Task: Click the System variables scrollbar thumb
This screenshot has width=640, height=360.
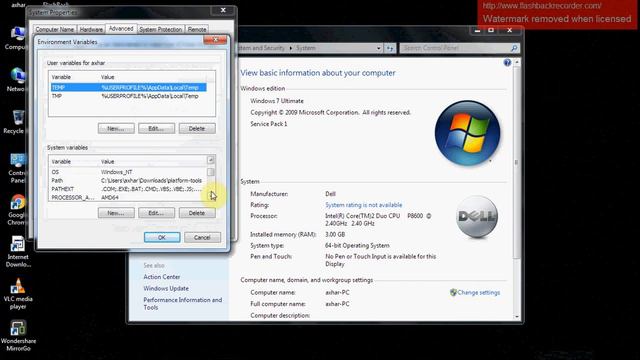Action: (x=211, y=172)
